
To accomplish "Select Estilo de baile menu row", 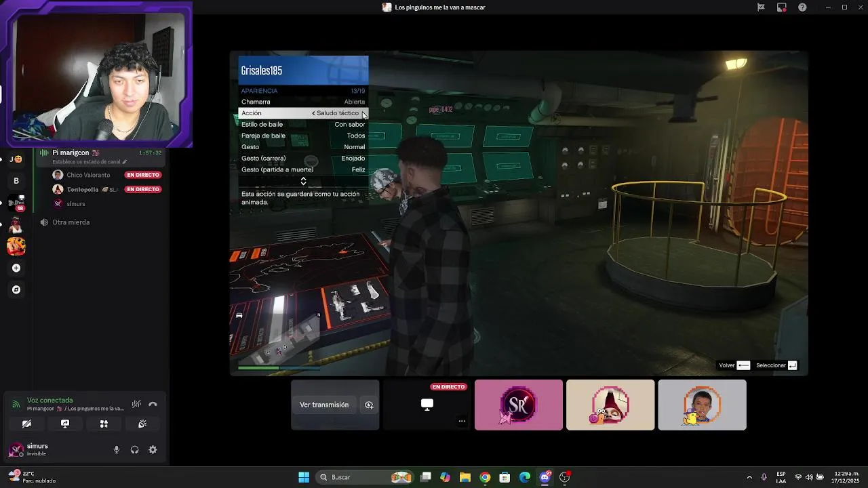I will point(303,124).
